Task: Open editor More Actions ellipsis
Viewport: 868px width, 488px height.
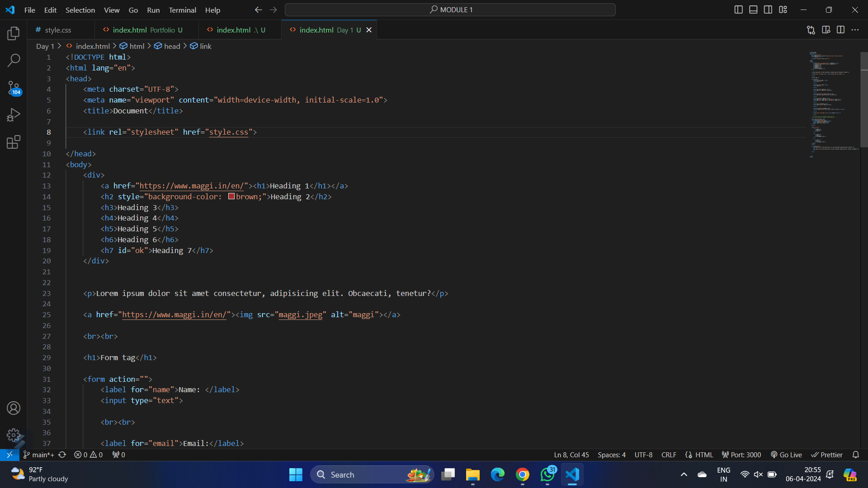Action: tap(855, 30)
